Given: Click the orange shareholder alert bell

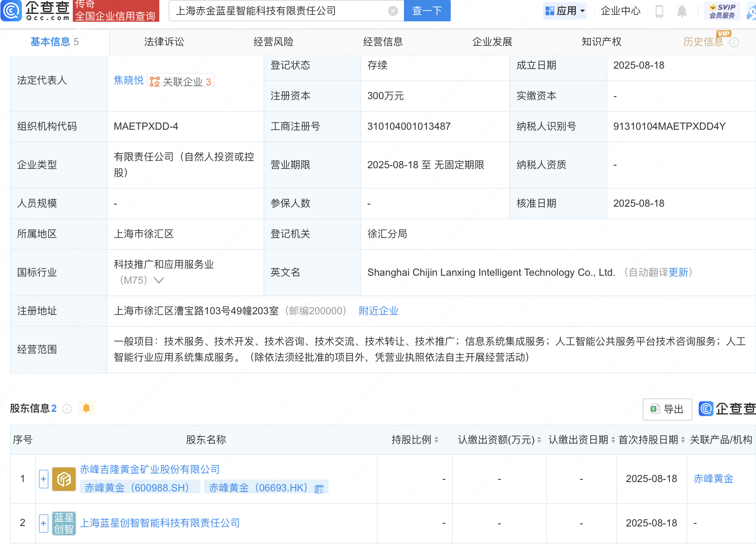Looking at the screenshot, I should click(87, 408).
